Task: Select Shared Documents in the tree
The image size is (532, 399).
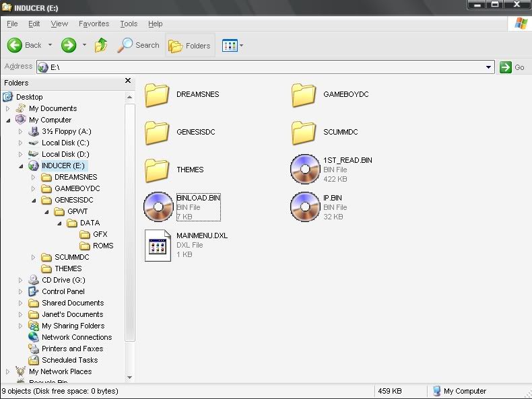Action: [73, 303]
